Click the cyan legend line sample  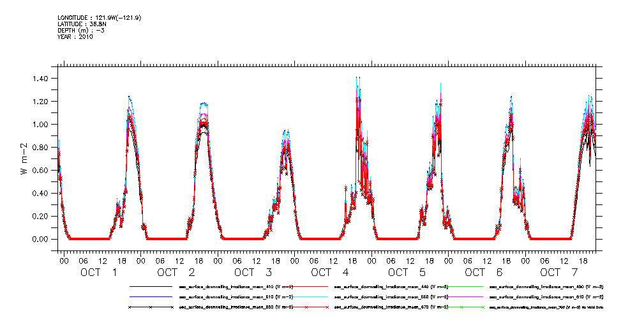click(306, 297)
